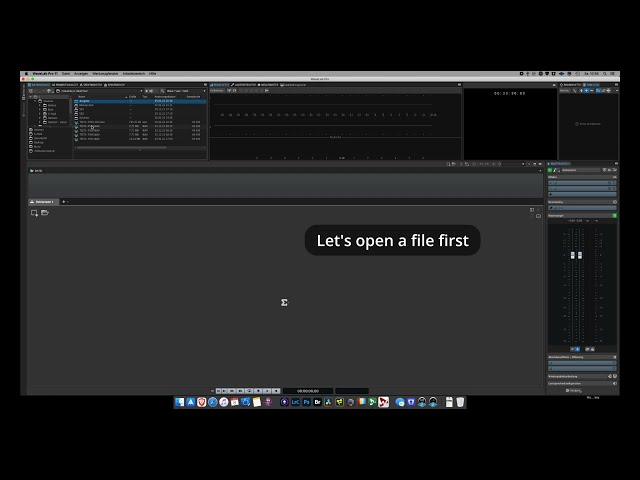Click the timecode readout in the top meter window
640x480 pixels.
(509, 93)
